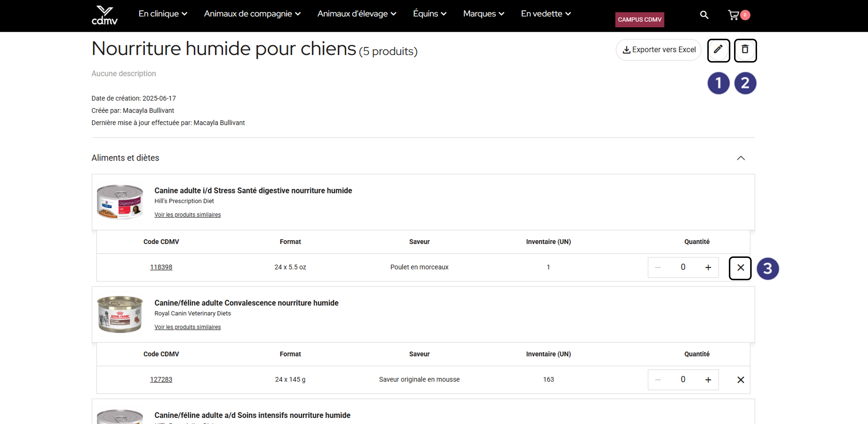Click the Aucune description text
868x424 pixels.
124,73
